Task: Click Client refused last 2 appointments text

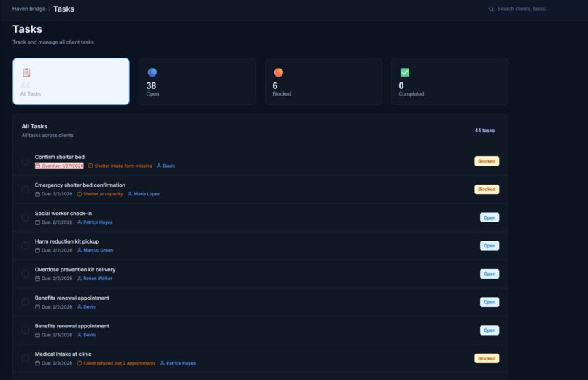Action: click(x=119, y=363)
